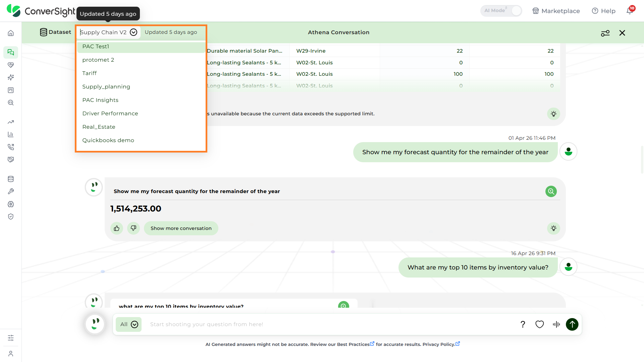This screenshot has width=644, height=362.
Task: Click the ConverSight logo
Action: tap(41, 11)
